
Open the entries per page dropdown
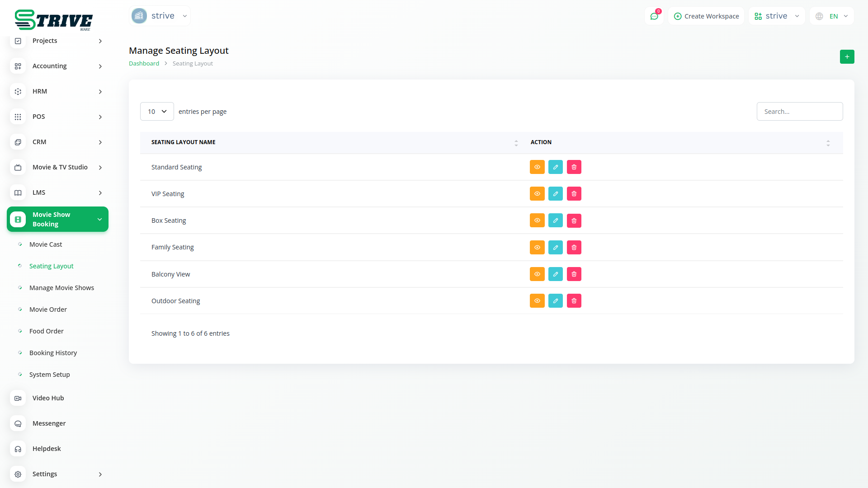(157, 112)
